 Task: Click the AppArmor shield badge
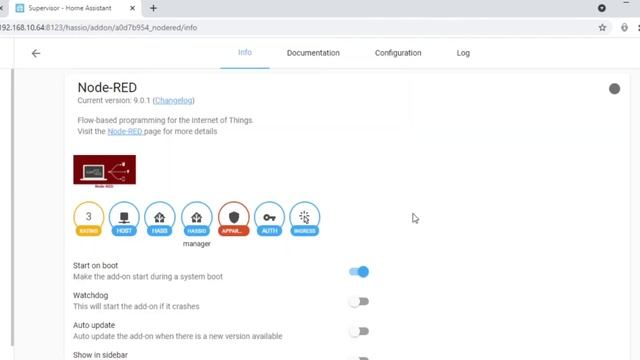[x=233, y=219]
